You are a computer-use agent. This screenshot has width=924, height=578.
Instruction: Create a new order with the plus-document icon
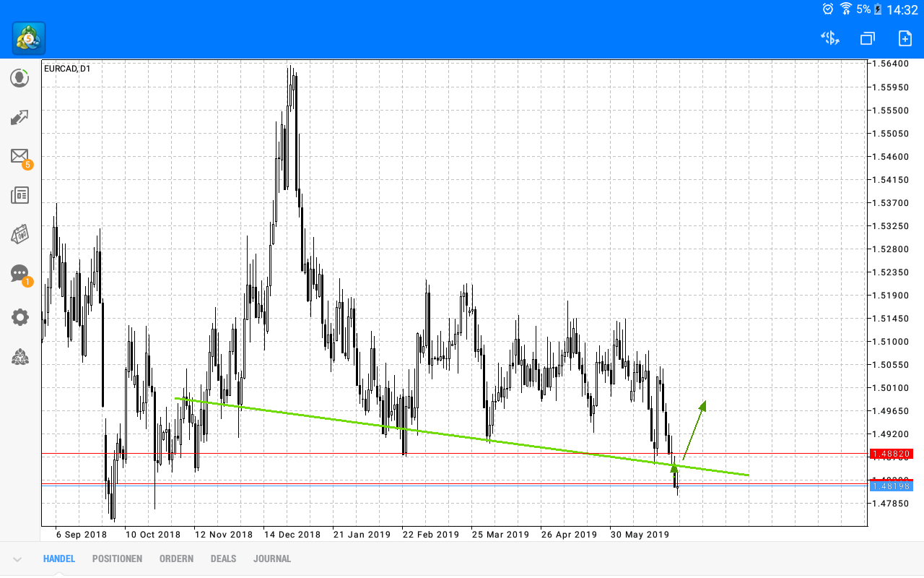click(x=905, y=38)
